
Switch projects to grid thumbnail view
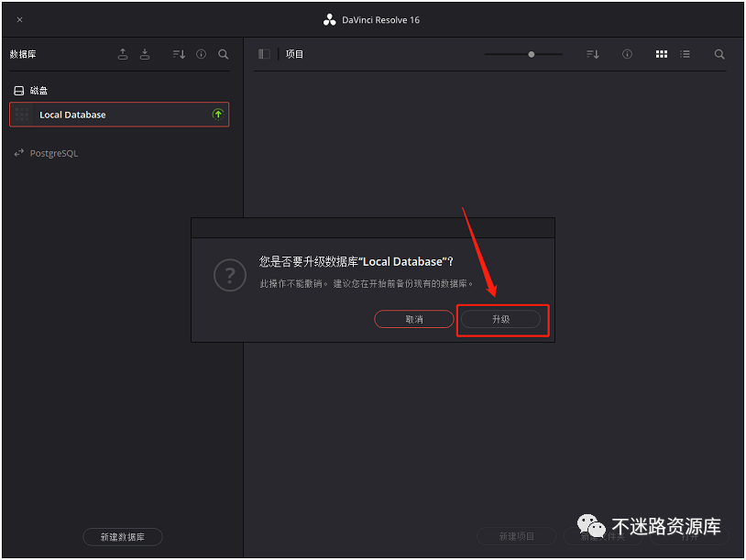click(662, 54)
